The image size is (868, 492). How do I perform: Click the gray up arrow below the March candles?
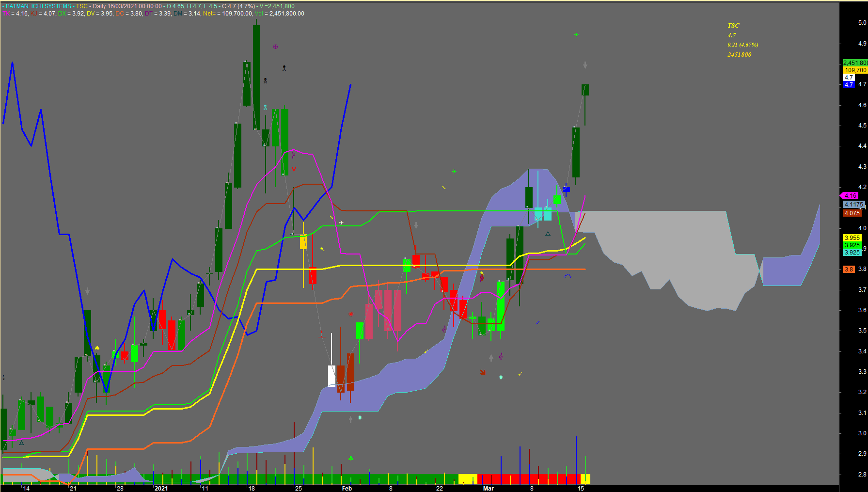tap(491, 358)
